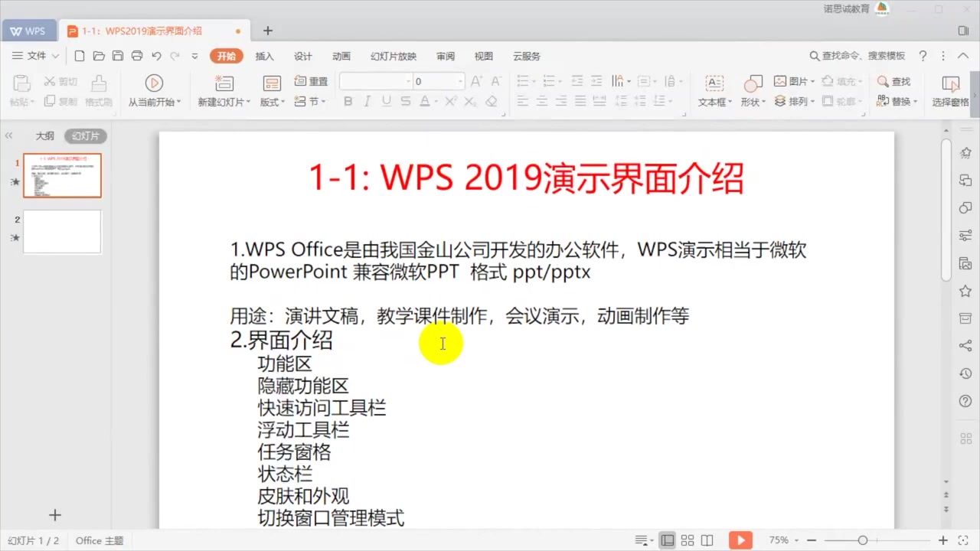Switch to the 插入 tab

point(265,56)
